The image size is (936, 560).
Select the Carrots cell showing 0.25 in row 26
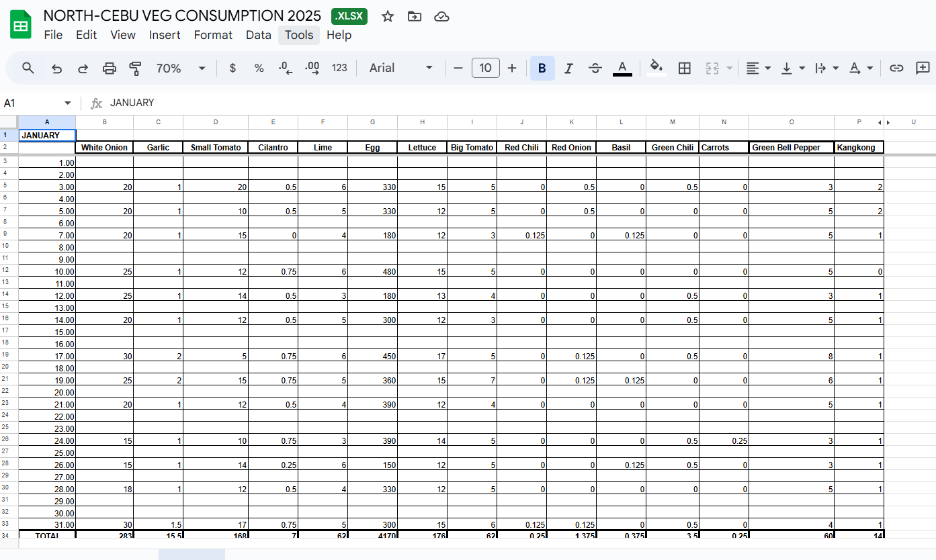724,440
